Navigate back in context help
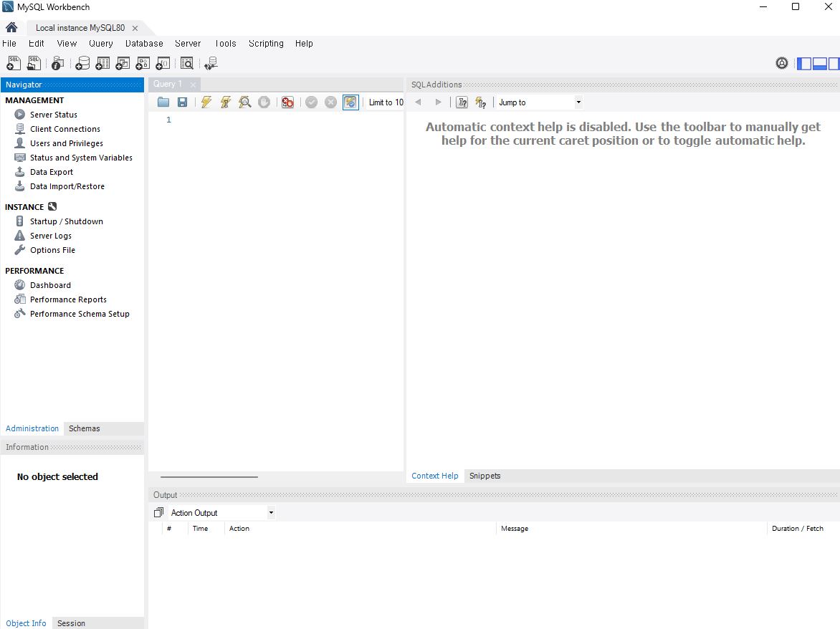 [x=419, y=102]
